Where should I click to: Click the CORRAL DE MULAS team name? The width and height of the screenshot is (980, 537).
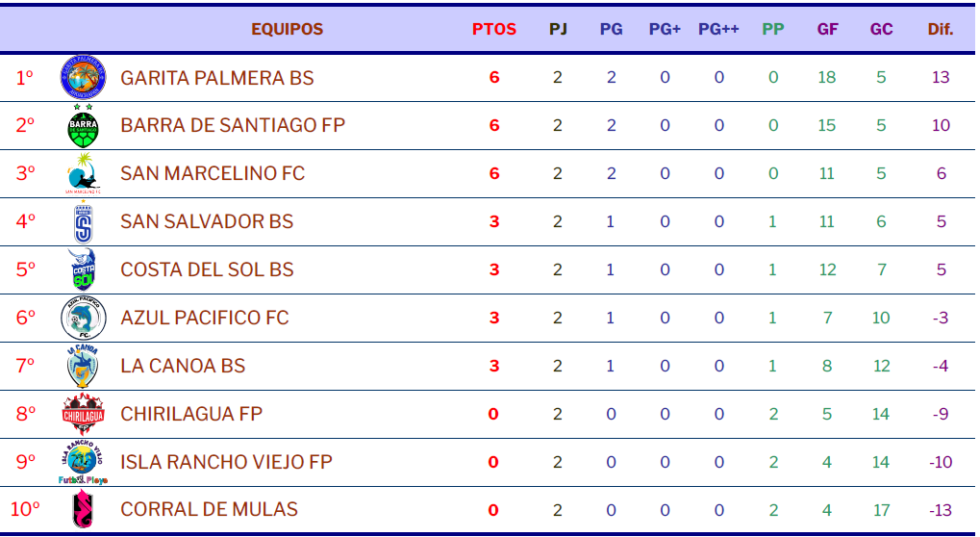(x=209, y=509)
